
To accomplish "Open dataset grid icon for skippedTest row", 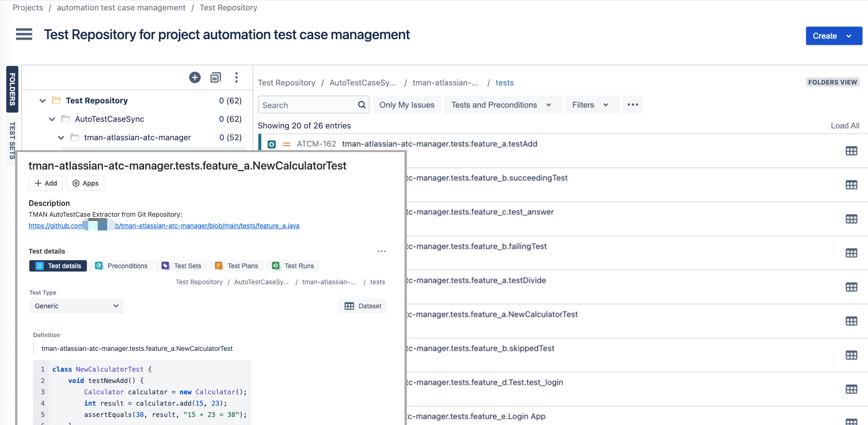I will (851, 355).
